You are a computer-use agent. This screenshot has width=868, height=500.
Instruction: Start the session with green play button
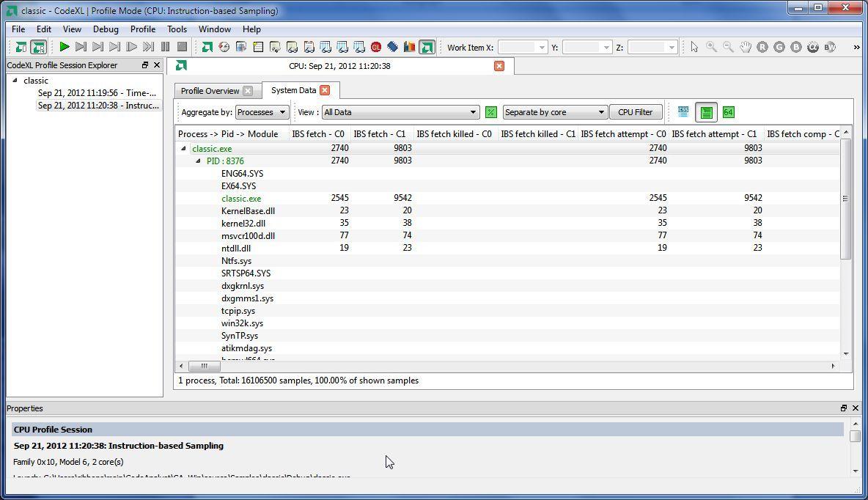pos(65,47)
